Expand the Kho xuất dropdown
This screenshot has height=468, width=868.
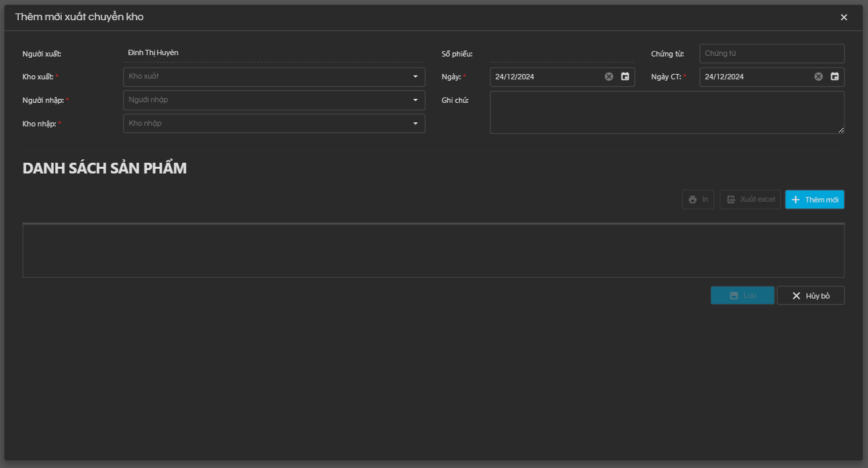click(x=415, y=77)
